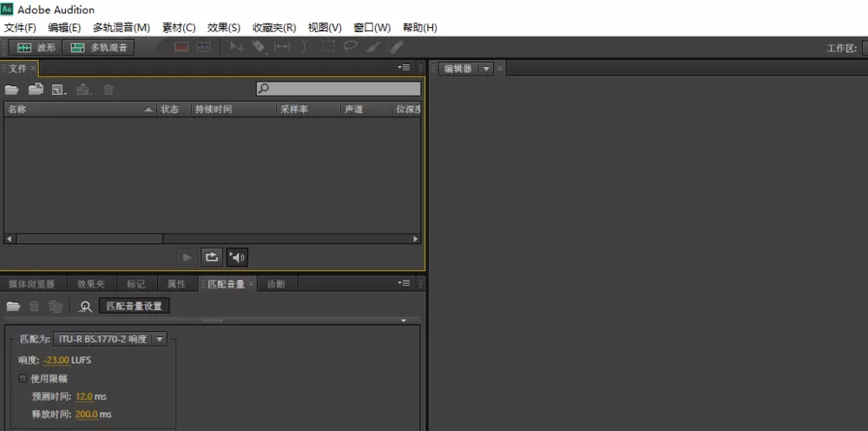
Task: Click the trash icon in Files panel
Action: (108, 90)
